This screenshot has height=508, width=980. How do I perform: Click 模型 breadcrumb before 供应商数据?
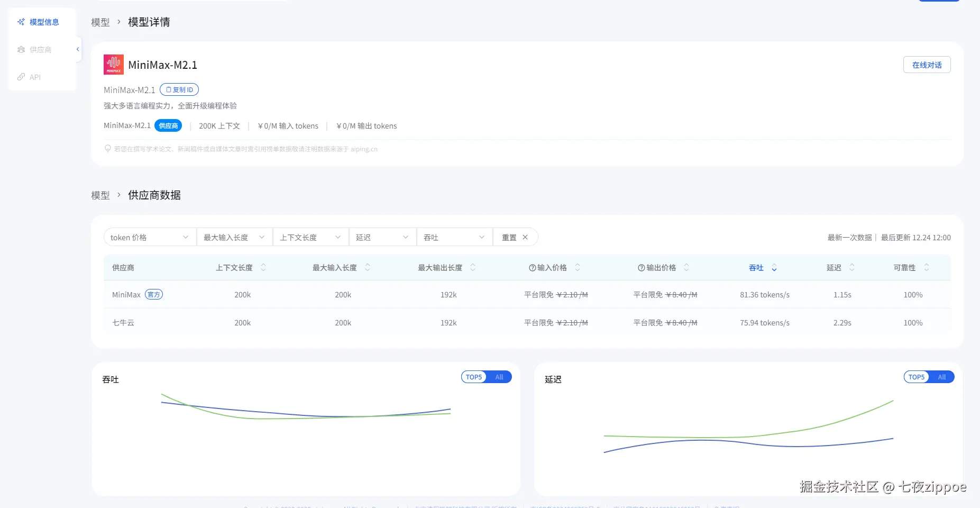(x=100, y=195)
